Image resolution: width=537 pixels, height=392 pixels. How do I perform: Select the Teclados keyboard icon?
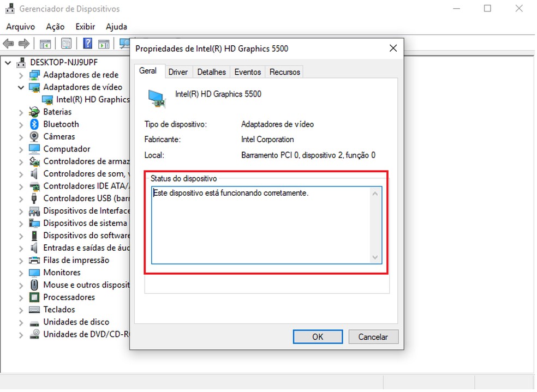coord(34,310)
